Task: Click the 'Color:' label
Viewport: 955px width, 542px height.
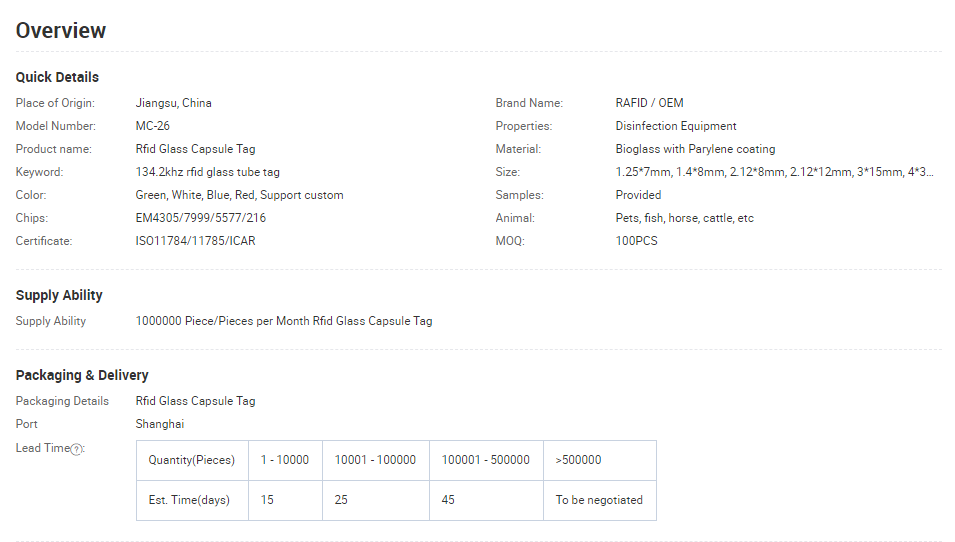Action: (x=31, y=195)
